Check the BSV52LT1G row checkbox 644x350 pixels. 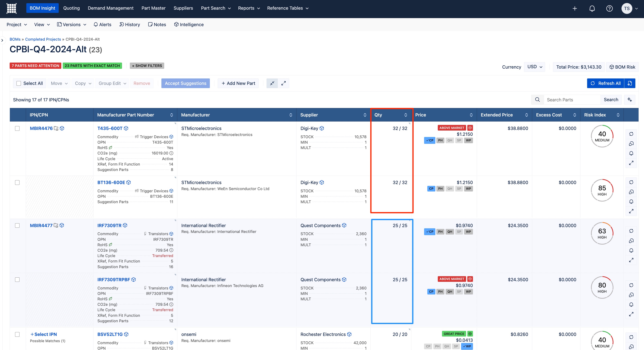(x=17, y=335)
